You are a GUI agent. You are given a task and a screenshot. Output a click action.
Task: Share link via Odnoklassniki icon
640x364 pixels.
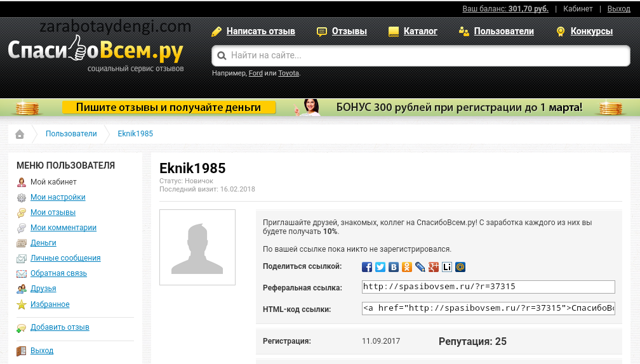(x=407, y=267)
